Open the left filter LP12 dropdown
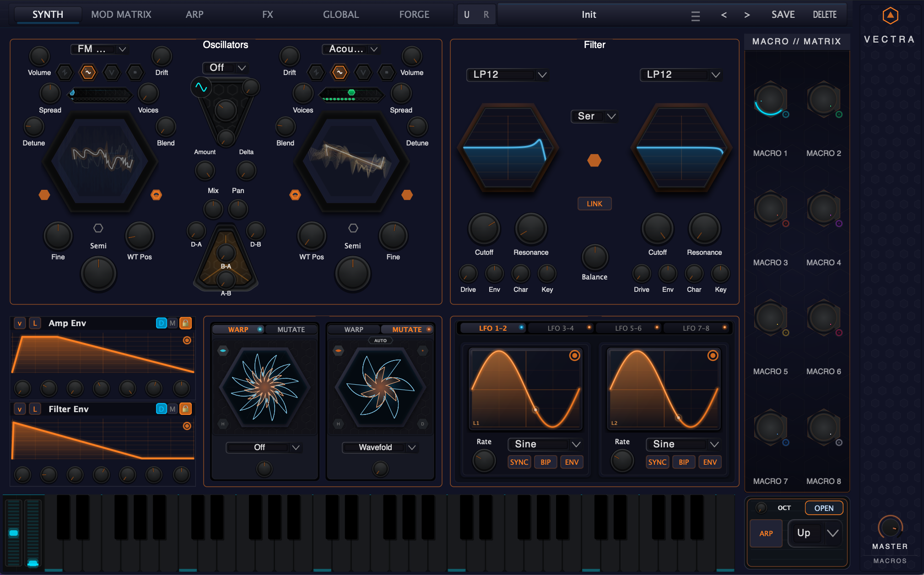The image size is (924, 575). coord(507,75)
